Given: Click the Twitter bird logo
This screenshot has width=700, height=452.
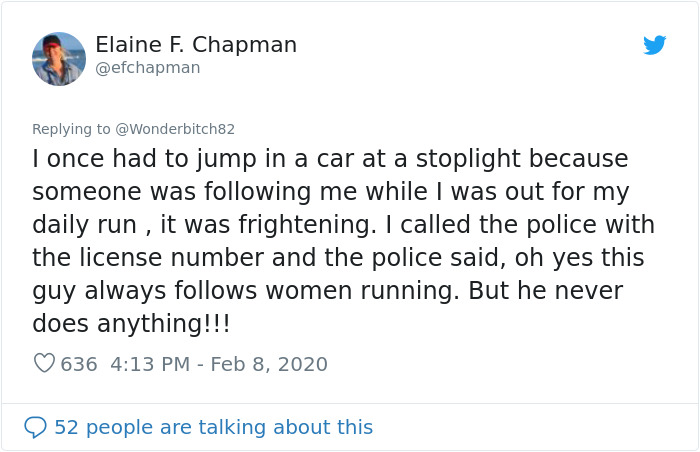Looking at the screenshot, I should click(654, 45).
